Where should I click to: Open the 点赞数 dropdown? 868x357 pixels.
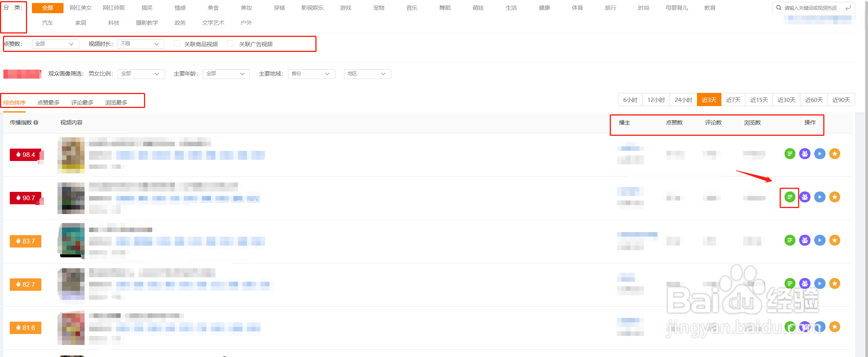pos(55,44)
